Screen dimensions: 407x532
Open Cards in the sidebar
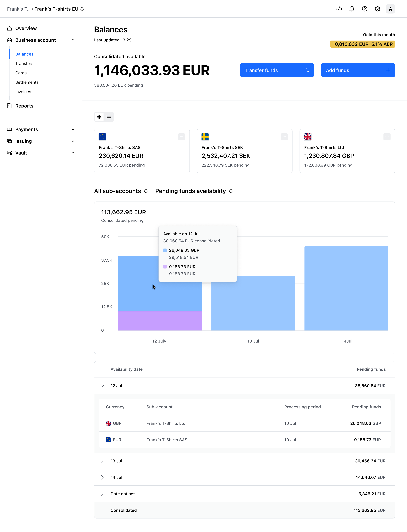pos(21,73)
